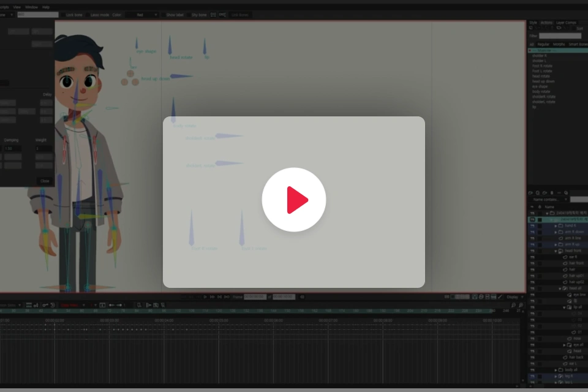Toggle the Lasso mode checkbox
Viewport: 588px width, 392px height.
click(x=88, y=15)
